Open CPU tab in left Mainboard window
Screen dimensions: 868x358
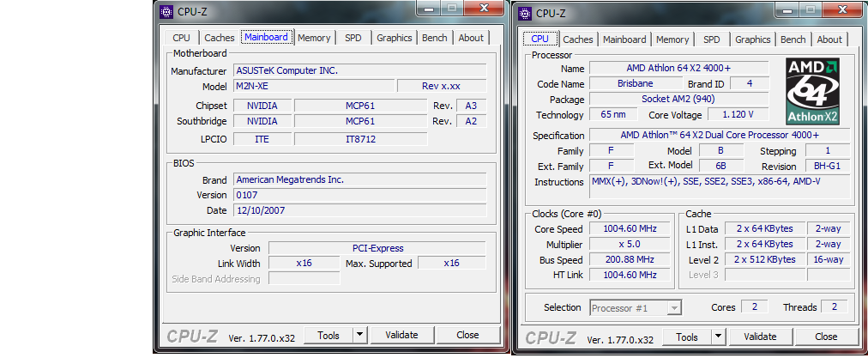[181, 38]
